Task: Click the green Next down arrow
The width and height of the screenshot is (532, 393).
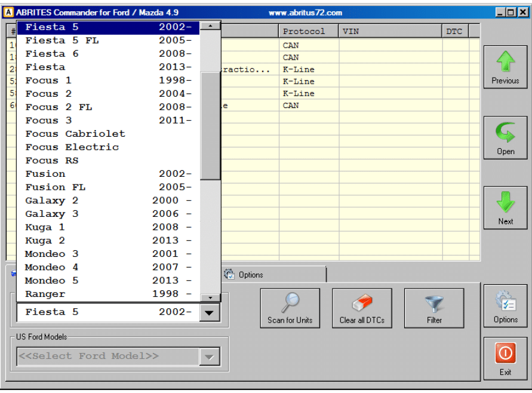Action: 505,204
